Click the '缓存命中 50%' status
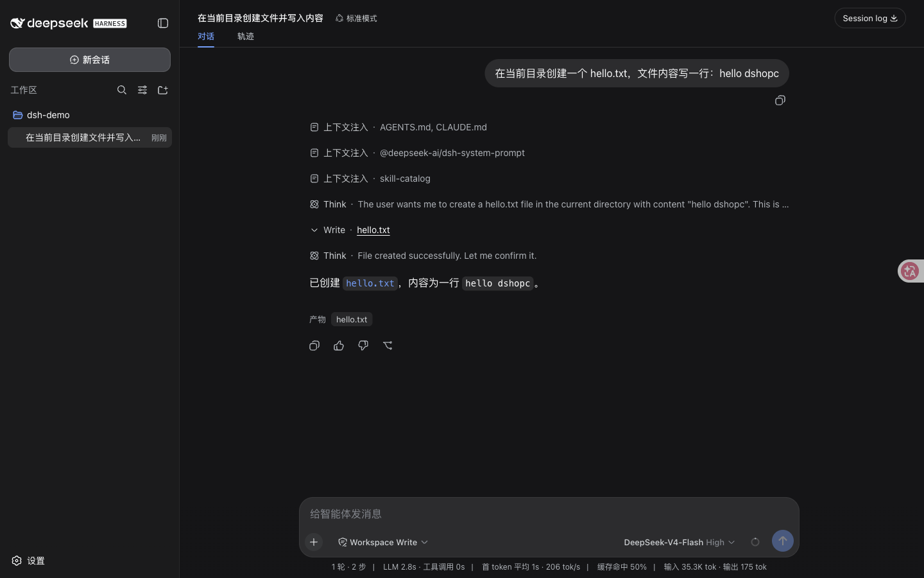This screenshot has height=578, width=924. (622, 567)
